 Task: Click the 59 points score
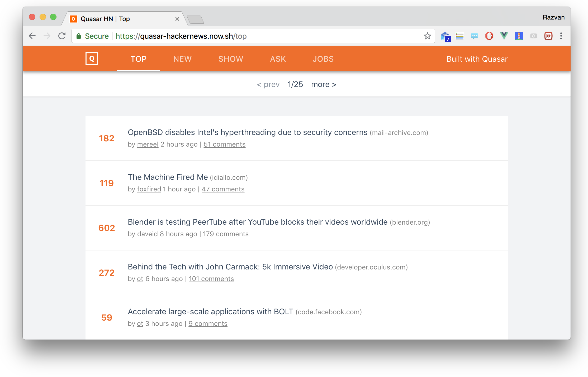[107, 317]
